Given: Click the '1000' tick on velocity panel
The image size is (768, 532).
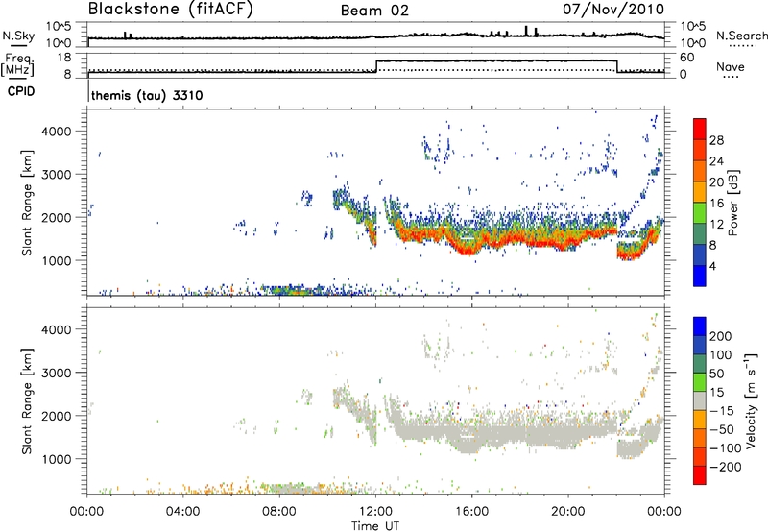Looking at the screenshot, I should click(x=57, y=459).
